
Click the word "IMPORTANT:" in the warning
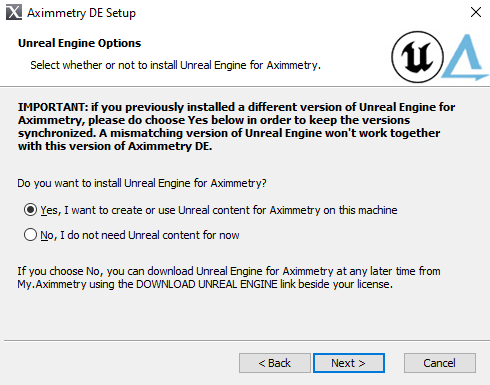[x=53, y=107]
